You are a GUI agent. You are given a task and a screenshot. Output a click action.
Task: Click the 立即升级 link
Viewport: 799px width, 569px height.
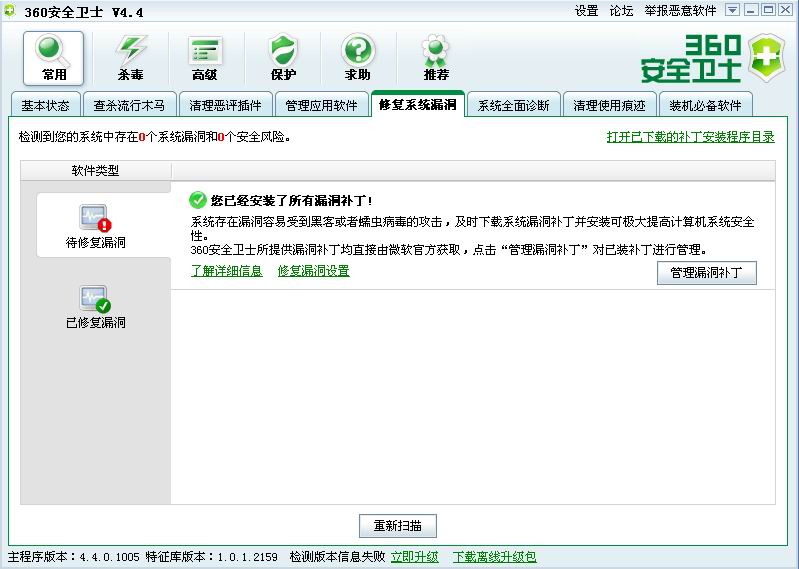tap(414, 557)
